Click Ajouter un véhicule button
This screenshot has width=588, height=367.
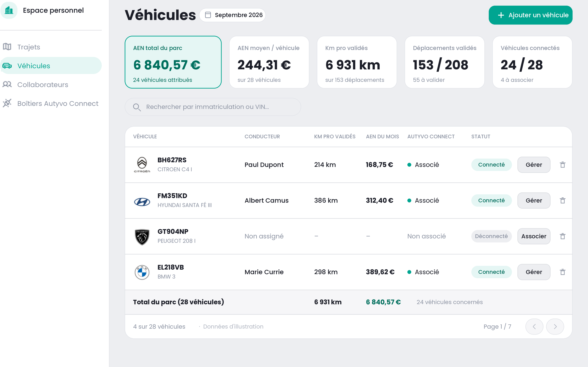530,15
